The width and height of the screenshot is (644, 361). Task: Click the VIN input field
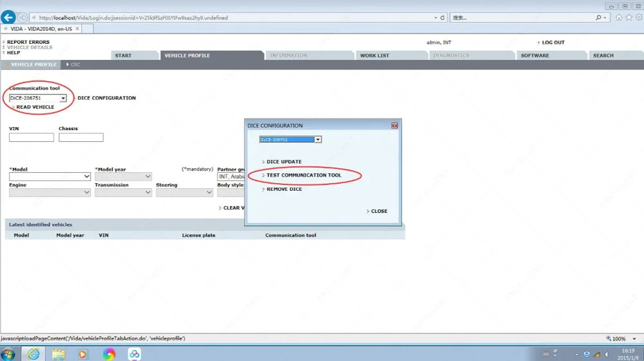(x=32, y=137)
